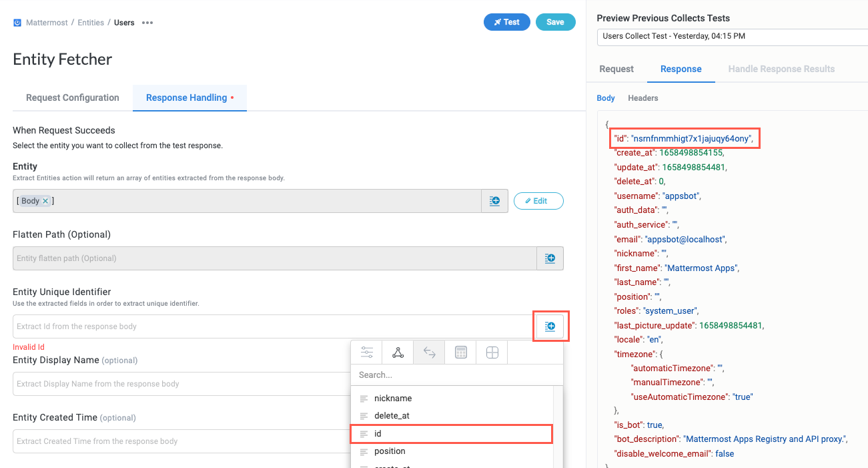Open the breadcrumb overflow ellipsis menu
Screen dimensions: 868x468
pos(147,22)
